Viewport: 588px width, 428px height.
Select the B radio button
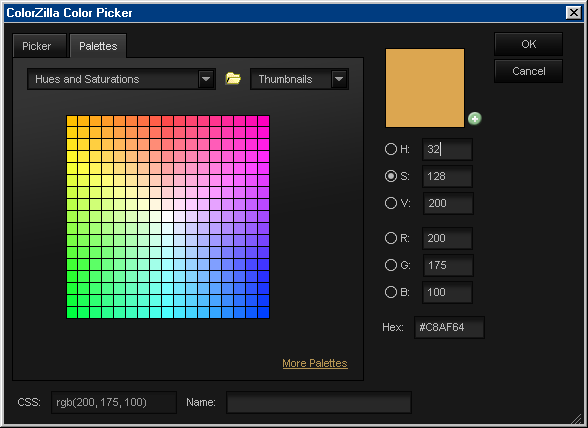(391, 292)
